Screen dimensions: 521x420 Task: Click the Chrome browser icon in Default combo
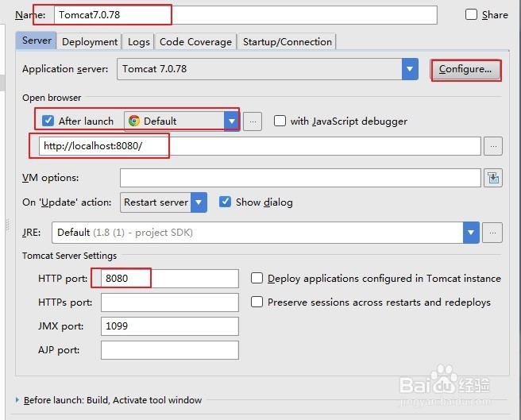point(134,121)
